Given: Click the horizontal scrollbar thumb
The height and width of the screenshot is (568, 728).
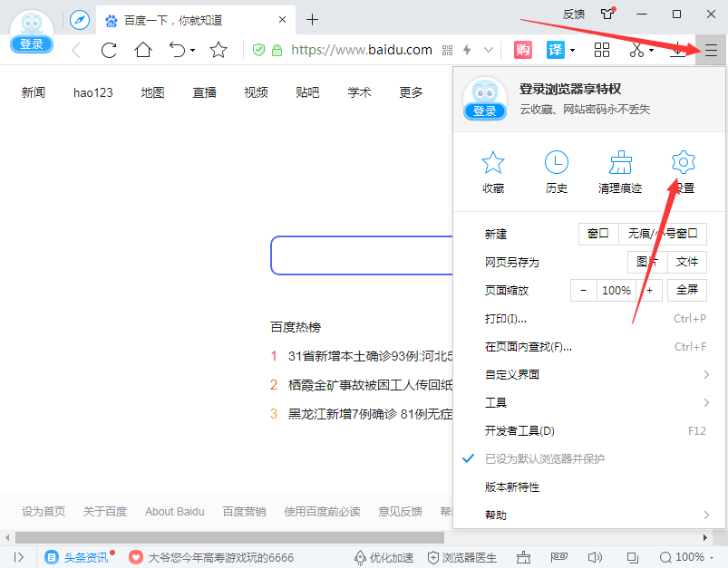Looking at the screenshot, I should coord(229,537).
